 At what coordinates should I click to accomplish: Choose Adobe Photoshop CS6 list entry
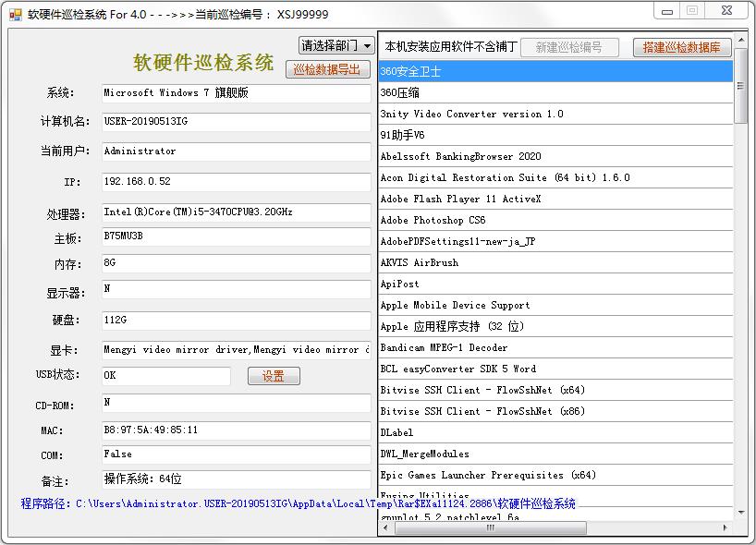click(555, 220)
